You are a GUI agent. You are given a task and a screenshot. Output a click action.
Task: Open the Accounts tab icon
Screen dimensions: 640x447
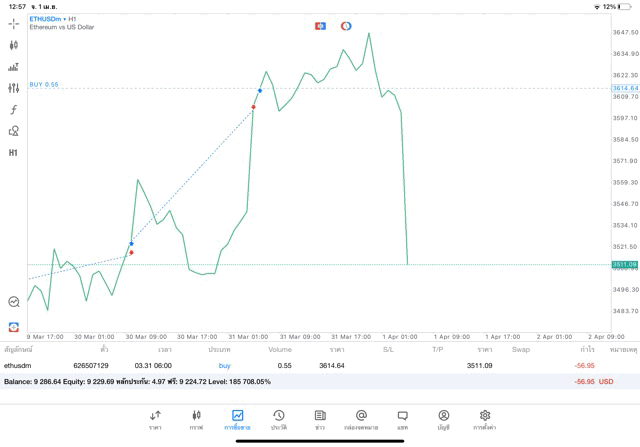coord(443,418)
